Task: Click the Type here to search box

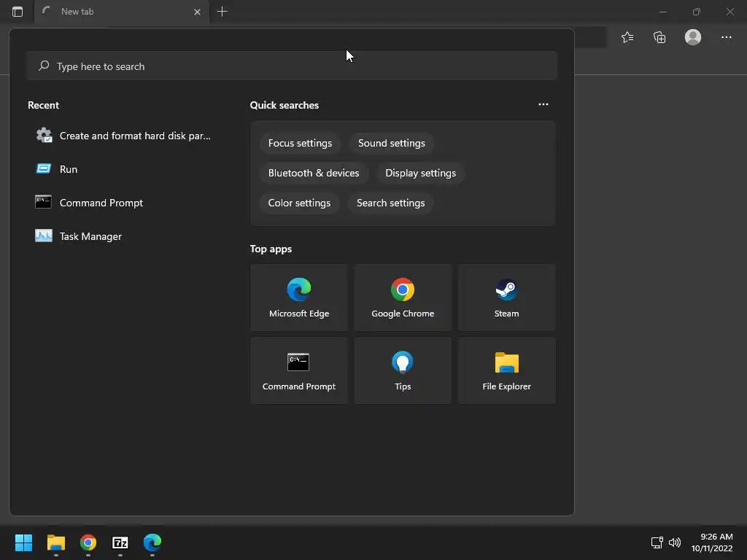Action: point(292,66)
